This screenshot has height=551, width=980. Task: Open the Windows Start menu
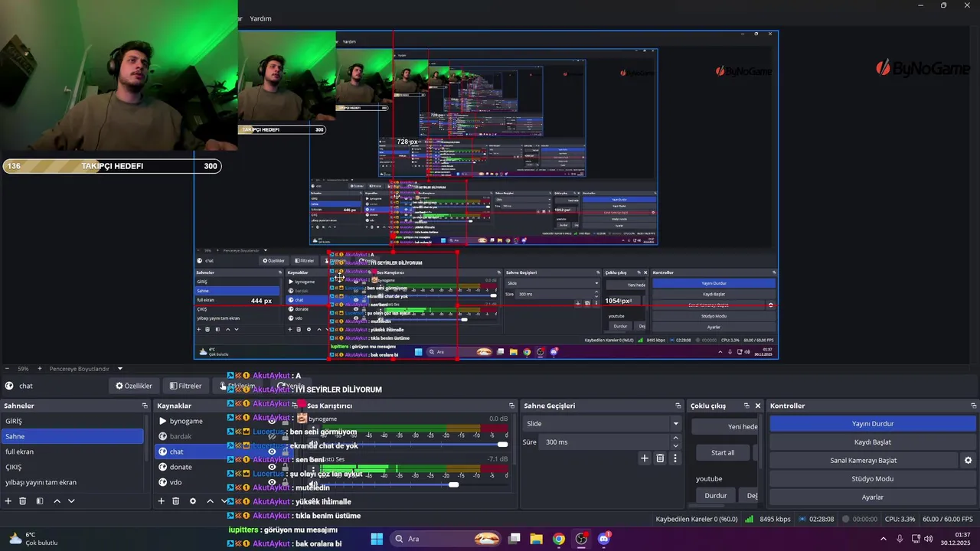[x=377, y=539]
